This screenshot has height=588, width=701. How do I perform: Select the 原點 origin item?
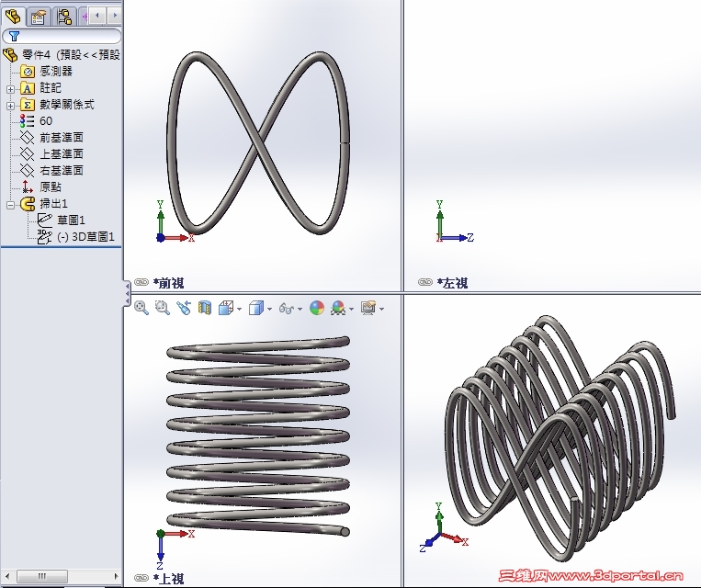[x=41, y=187]
